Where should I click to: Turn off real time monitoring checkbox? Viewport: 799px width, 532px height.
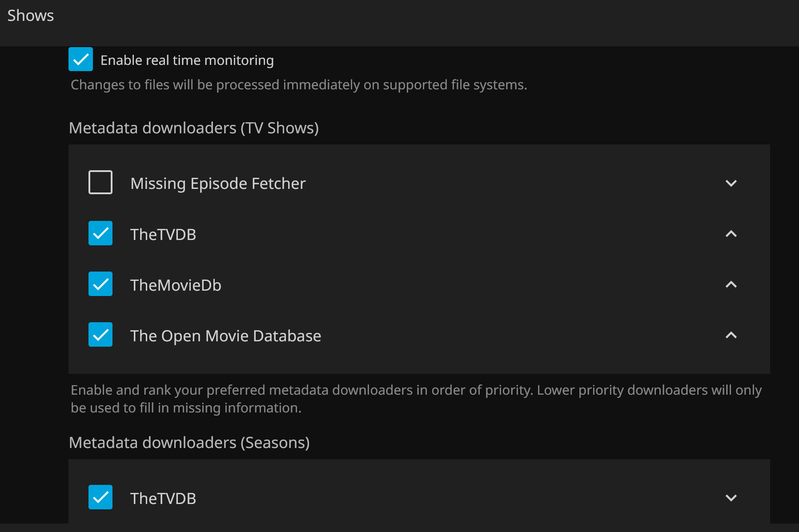(80, 59)
